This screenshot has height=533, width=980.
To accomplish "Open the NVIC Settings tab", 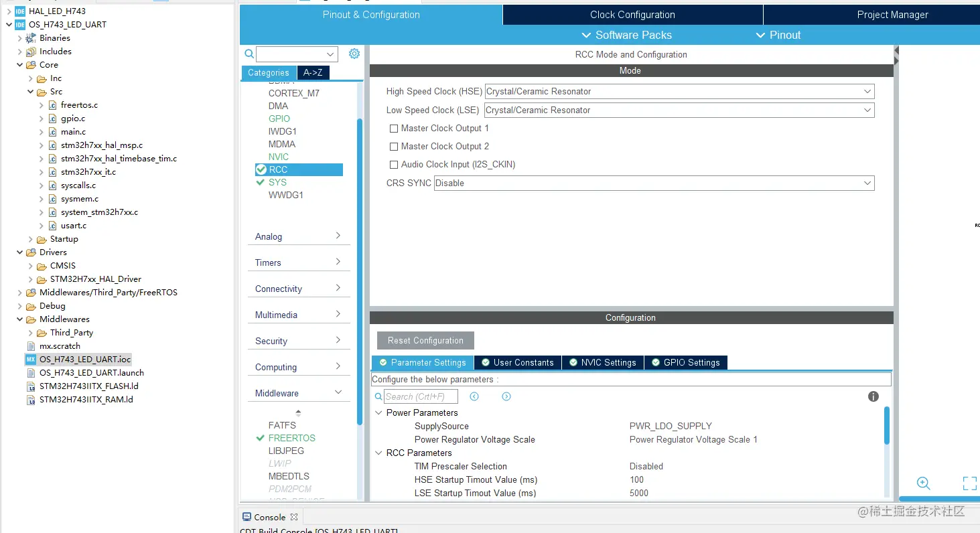I will (603, 362).
